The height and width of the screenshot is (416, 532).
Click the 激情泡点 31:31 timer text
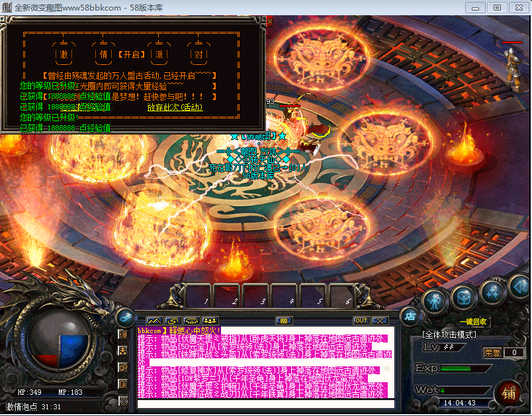[33, 407]
